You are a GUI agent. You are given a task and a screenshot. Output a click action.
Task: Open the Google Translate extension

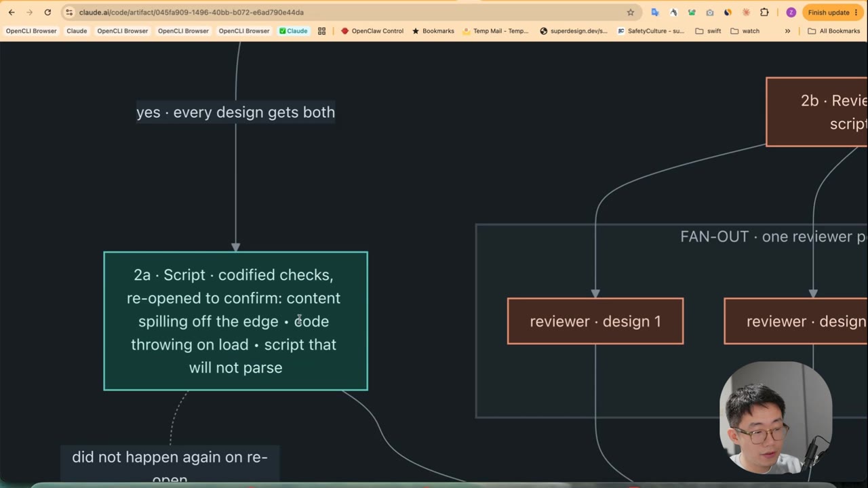(655, 12)
